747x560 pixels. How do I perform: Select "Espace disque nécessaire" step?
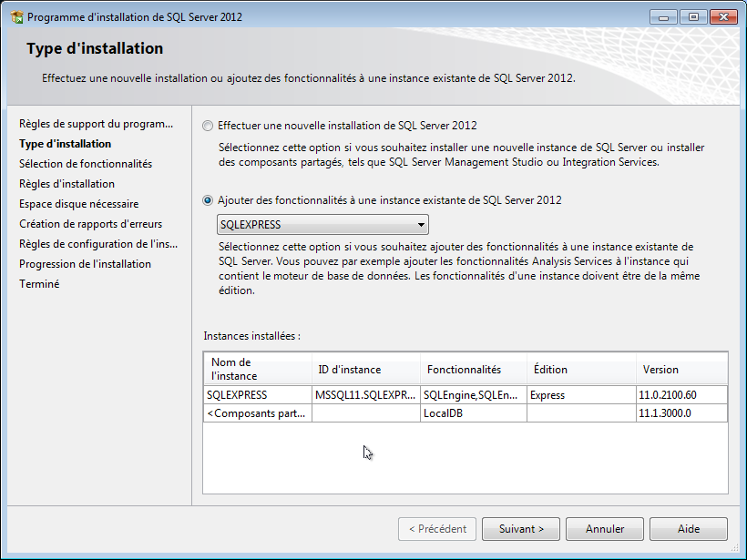point(77,203)
